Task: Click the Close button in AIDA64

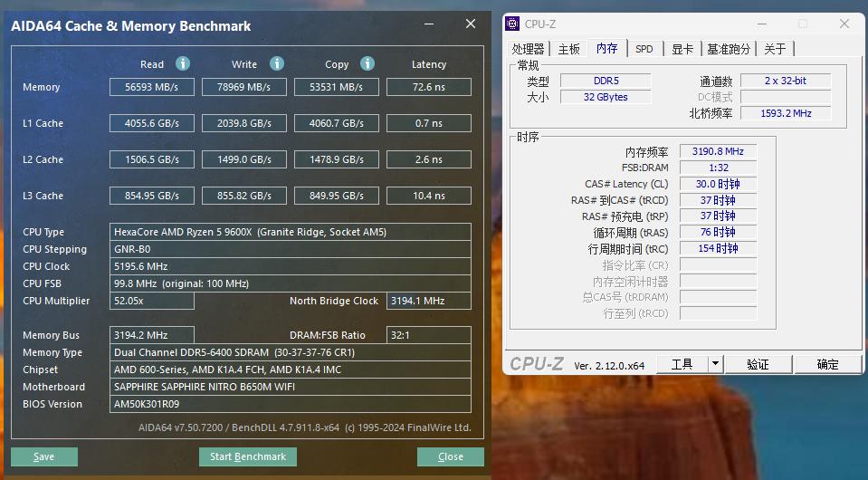Action: pos(451,456)
